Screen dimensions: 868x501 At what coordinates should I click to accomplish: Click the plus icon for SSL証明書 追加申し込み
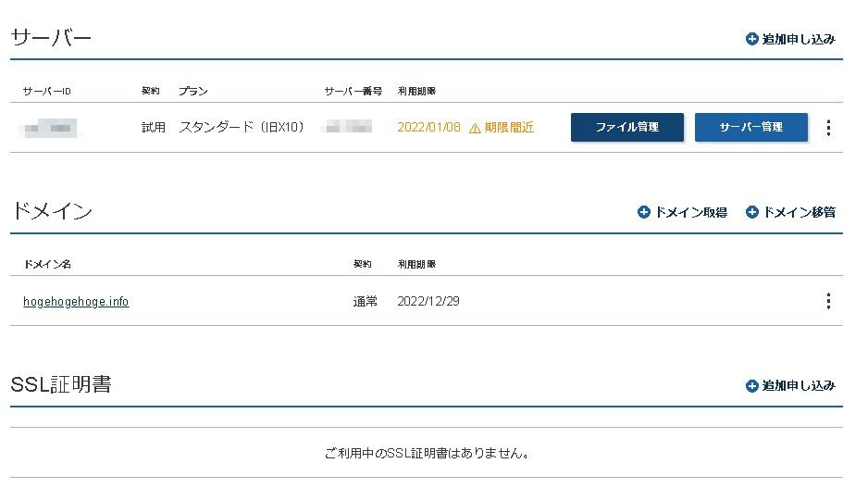tap(751, 385)
